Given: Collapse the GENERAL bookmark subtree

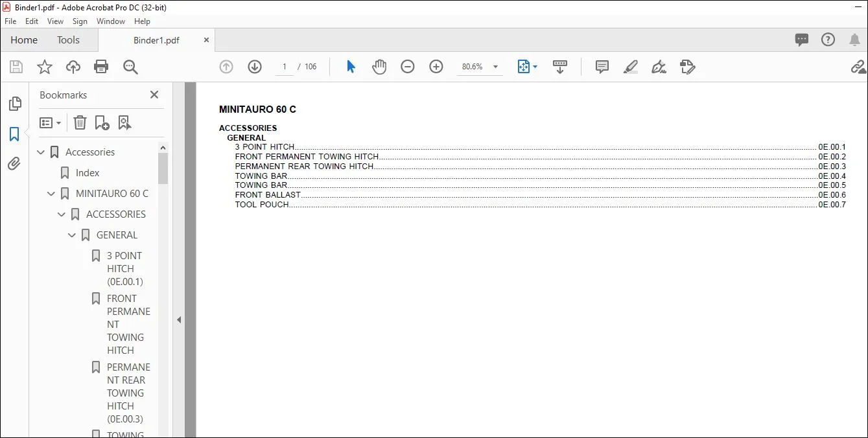Looking at the screenshot, I should [73, 235].
